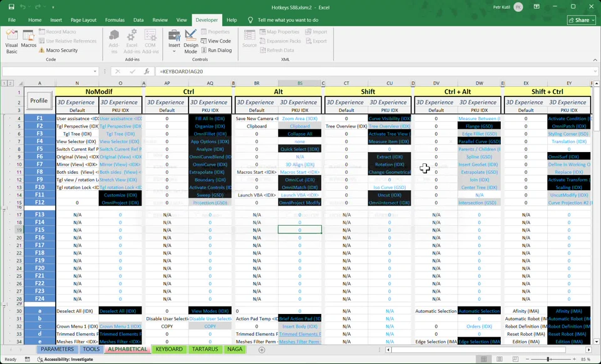The image size is (601, 364).
Task: Open Excel Add-ins manager
Action: (x=131, y=41)
